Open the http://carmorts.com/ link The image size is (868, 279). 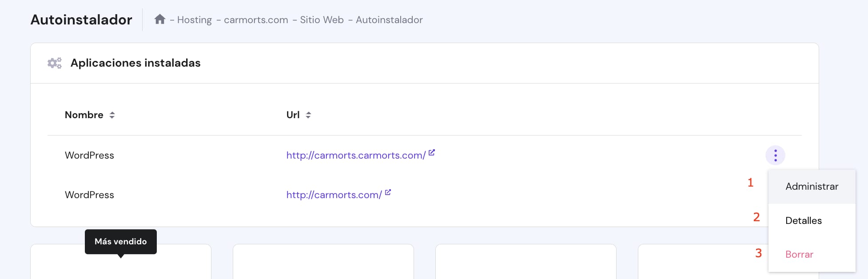click(x=334, y=195)
